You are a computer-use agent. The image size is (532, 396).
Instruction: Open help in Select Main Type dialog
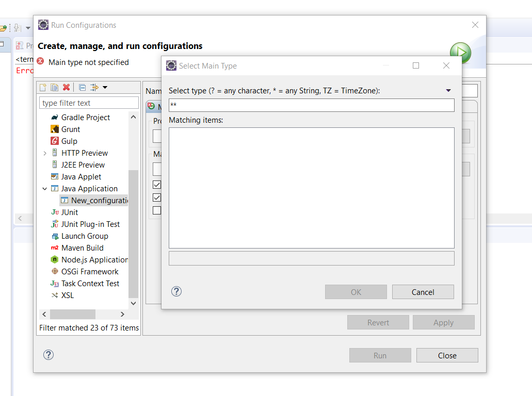176,291
